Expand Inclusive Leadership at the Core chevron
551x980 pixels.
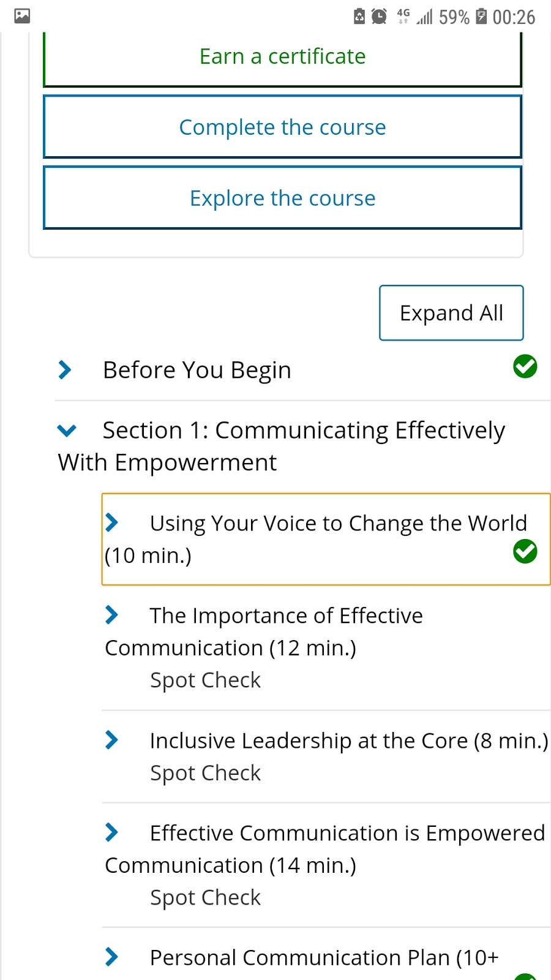click(112, 740)
